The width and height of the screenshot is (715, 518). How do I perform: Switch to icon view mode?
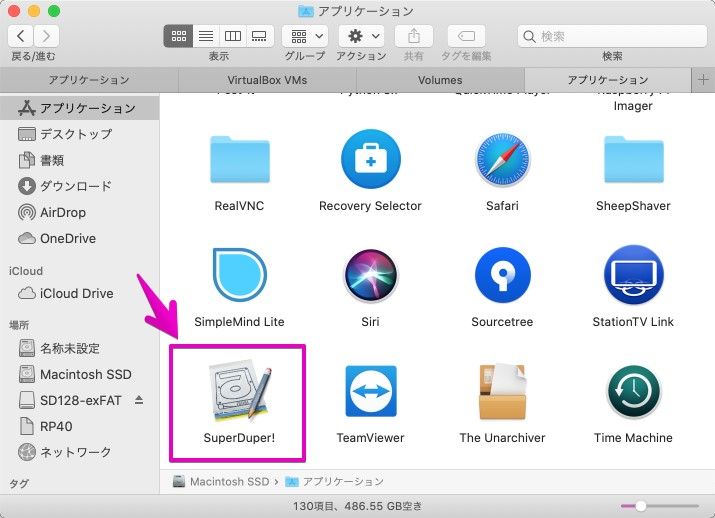click(178, 36)
